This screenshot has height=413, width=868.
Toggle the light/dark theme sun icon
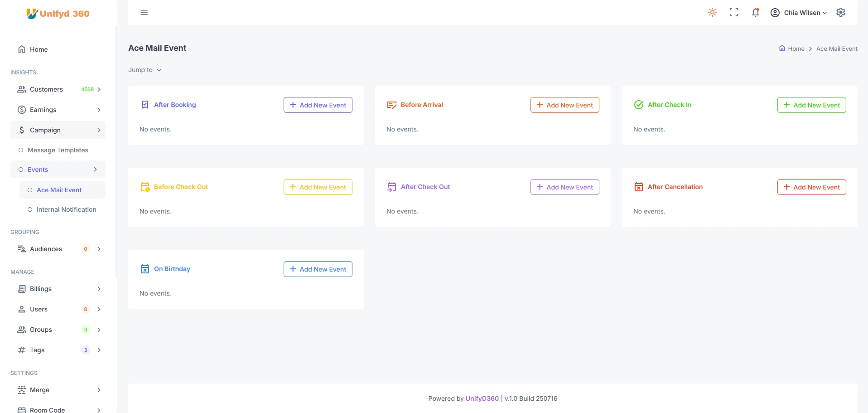[x=712, y=13]
